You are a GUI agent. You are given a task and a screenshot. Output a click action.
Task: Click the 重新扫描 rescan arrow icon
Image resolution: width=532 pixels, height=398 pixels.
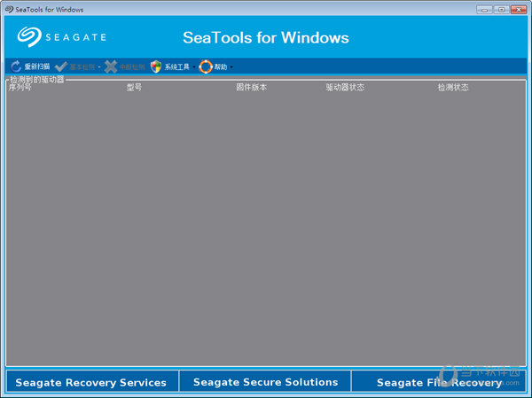(16, 66)
